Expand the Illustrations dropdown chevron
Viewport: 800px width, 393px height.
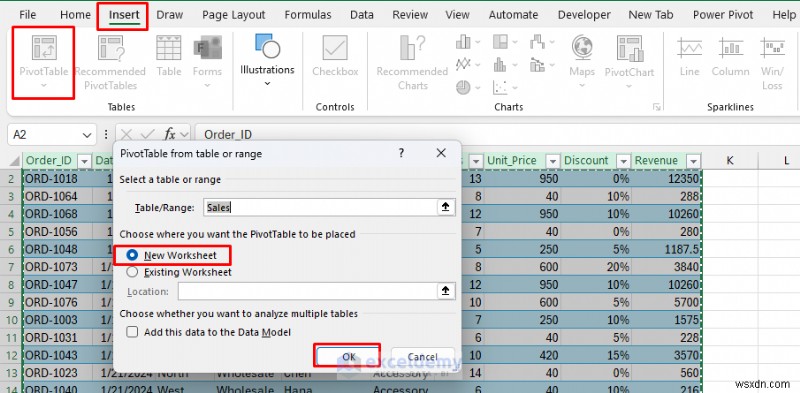(267, 83)
